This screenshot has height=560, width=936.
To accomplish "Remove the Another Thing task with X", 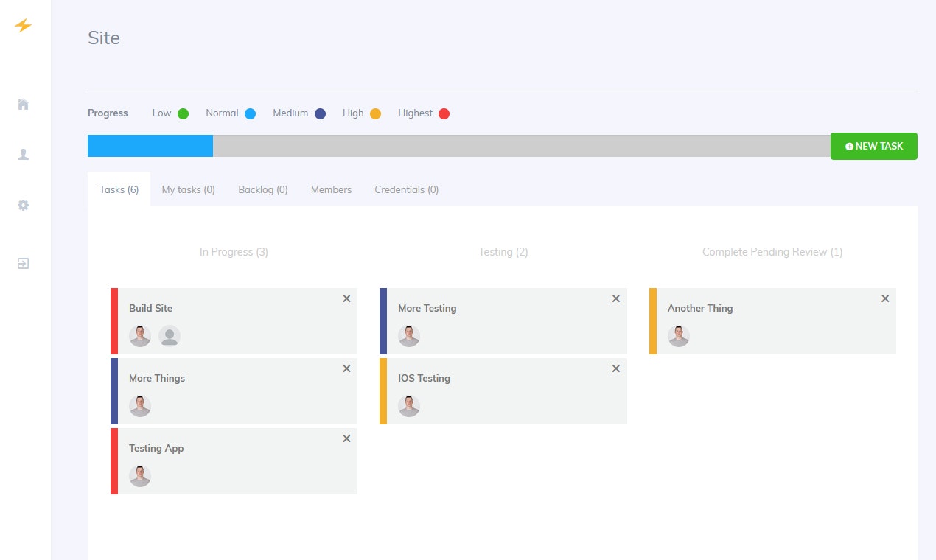I will tap(885, 298).
